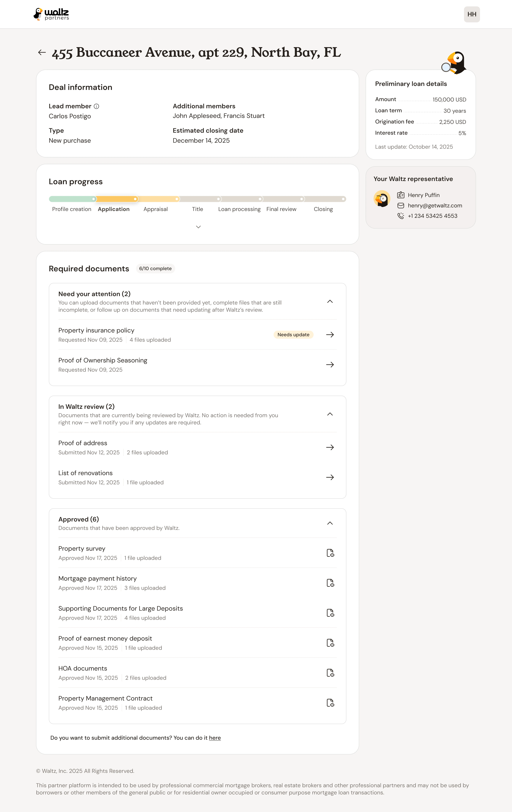Collapse In Waltz review section

click(x=330, y=414)
